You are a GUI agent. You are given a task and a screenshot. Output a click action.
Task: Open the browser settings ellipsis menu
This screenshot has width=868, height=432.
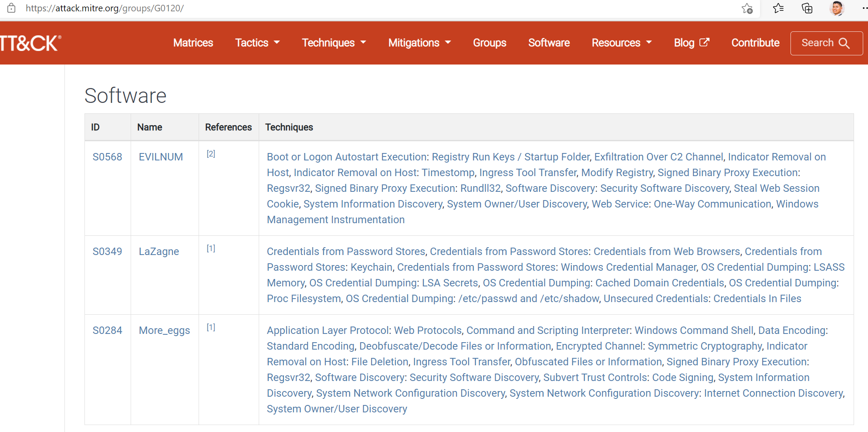pos(864,9)
